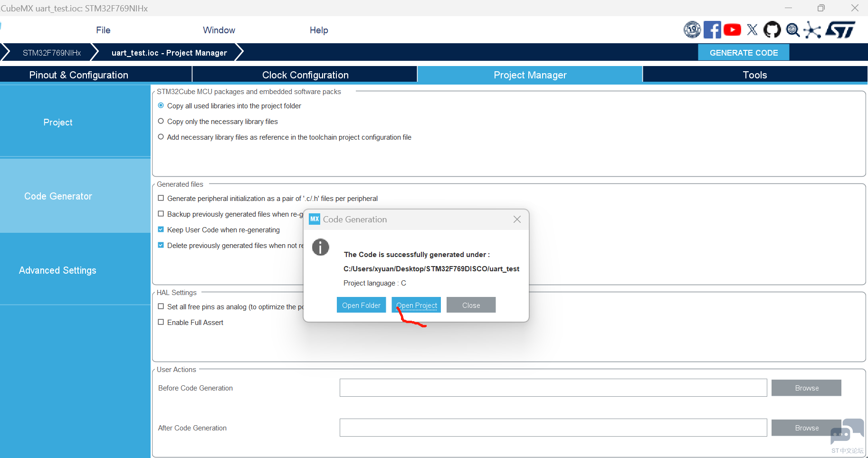Click the globe magnifier search icon

click(x=792, y=30)
